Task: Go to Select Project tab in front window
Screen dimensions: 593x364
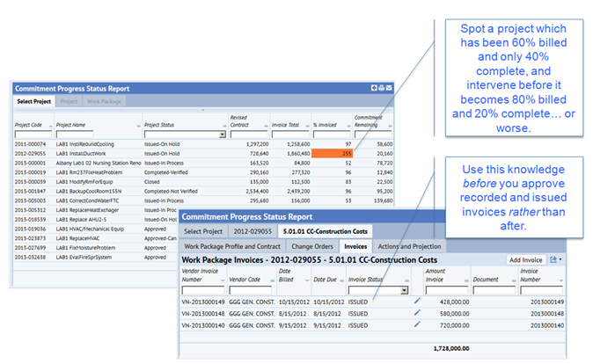Action: [203, 231]
